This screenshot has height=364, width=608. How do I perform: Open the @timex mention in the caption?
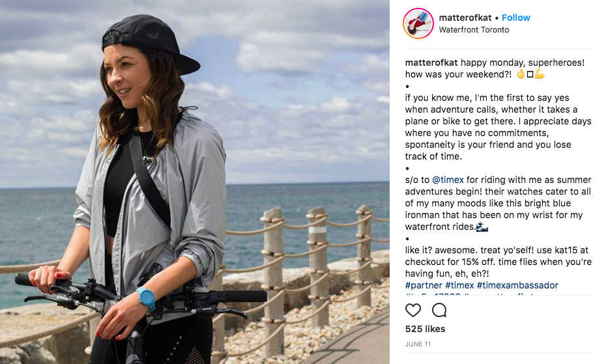point(448,180)
